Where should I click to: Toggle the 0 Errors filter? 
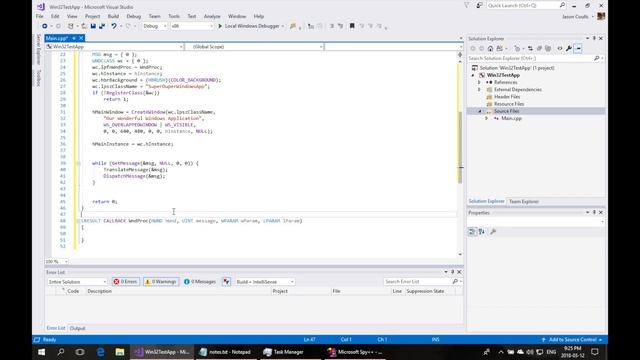pos(126,282)
